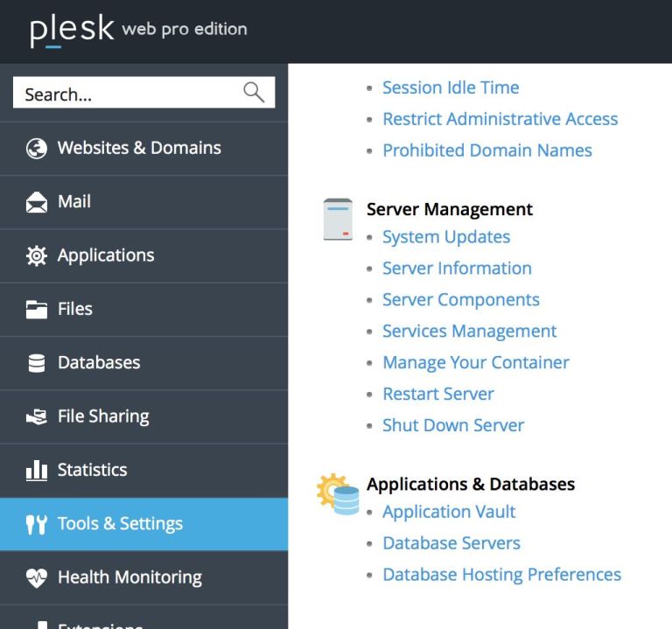This screenshot has height=629, width=672.
Task: Click the Files folder icon
Action: pos(37,310)
